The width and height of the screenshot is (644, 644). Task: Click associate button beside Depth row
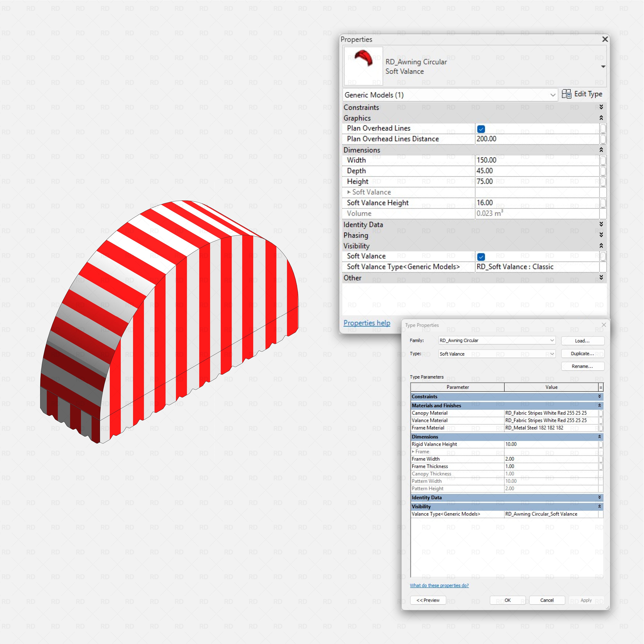(603, 171)
